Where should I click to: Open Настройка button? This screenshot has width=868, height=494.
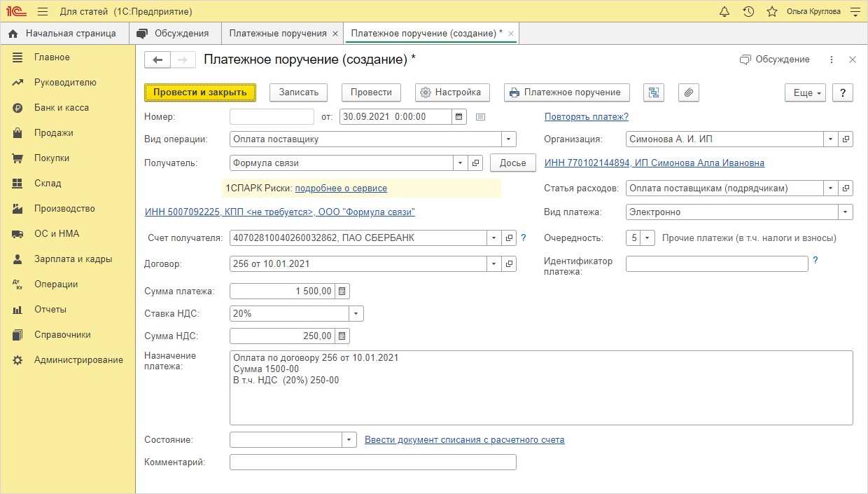pos(451,92)
